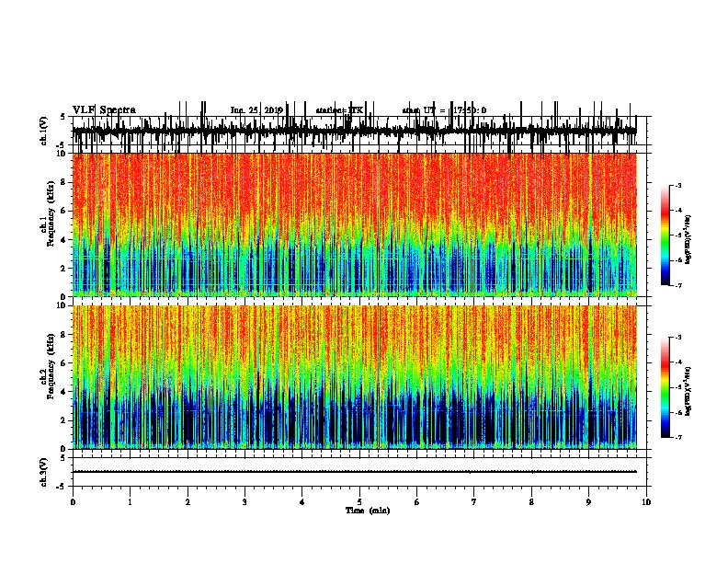728x563 pixels.
Task: Click the ch.1 spectrogram color bar
Action: point(665,236)
